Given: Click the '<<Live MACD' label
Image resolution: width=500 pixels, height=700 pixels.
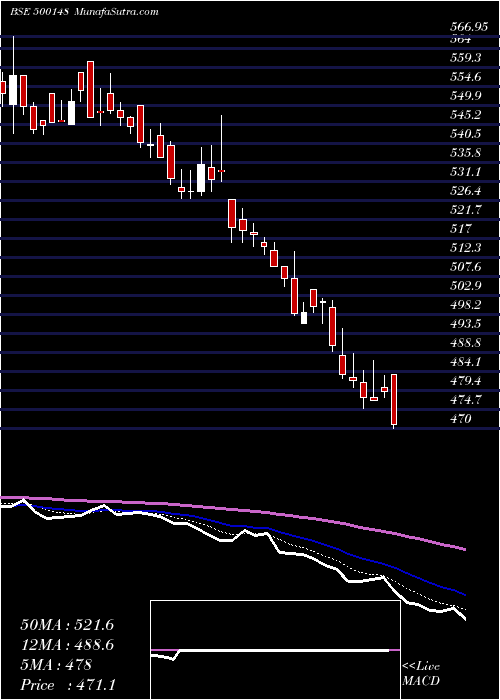Looking at the screenshot, I should tap(421, 674).
